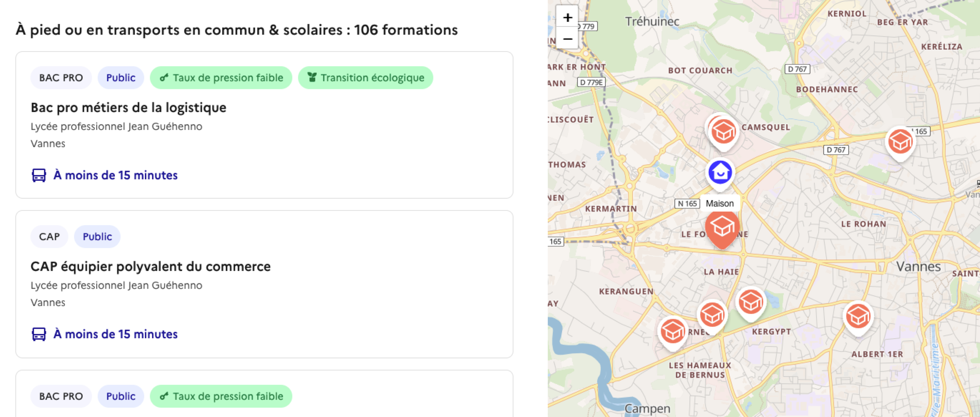Image resolution: width=980 pixels, height=417 pixels.
Task: Select the BAC PRO chip on the first card
Action: [x=61, y=77]
